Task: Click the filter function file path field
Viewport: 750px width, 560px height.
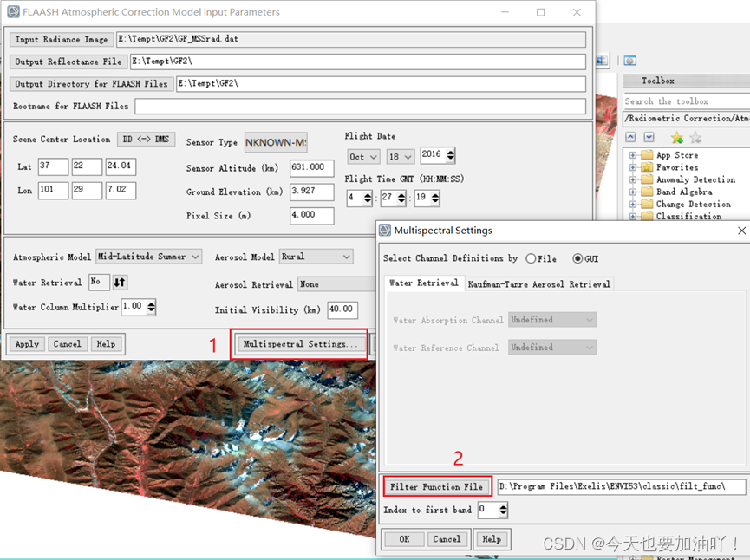Action: (622, 487)
